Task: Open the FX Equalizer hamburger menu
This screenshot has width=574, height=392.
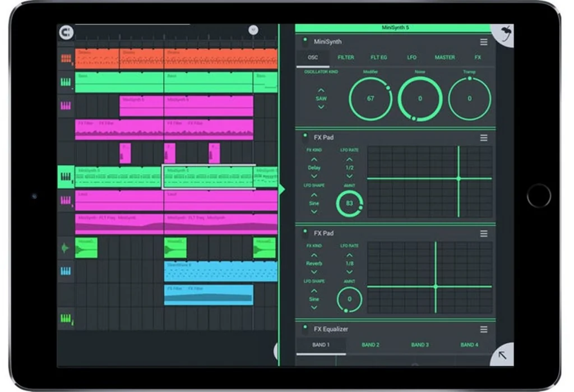Action: pos(484,329)
